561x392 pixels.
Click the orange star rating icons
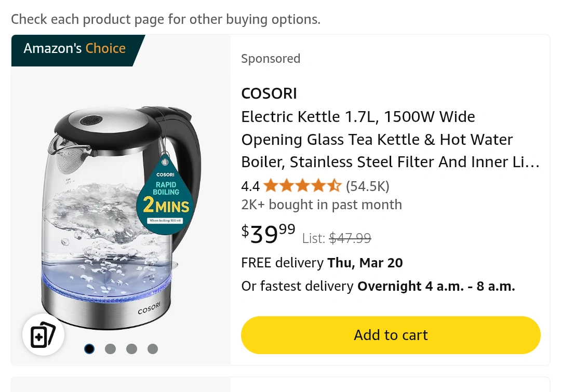tap(302, 186)
